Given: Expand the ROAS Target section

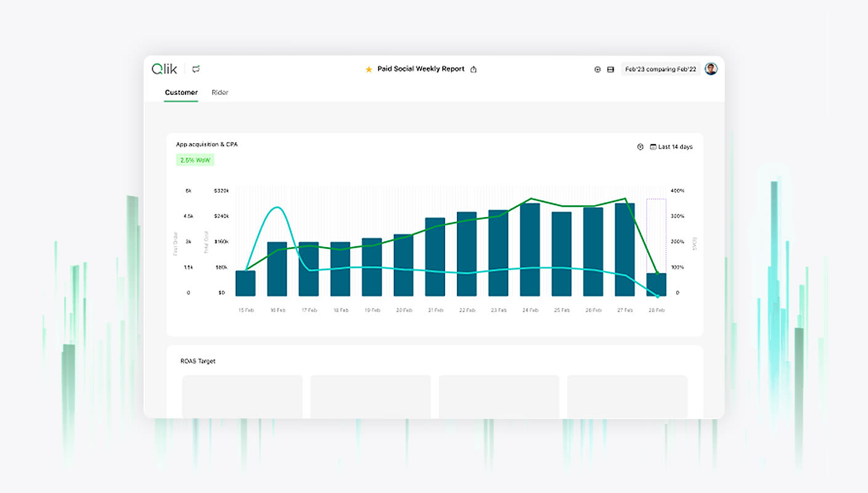Looking at the screenshot, I should [199, 361].
